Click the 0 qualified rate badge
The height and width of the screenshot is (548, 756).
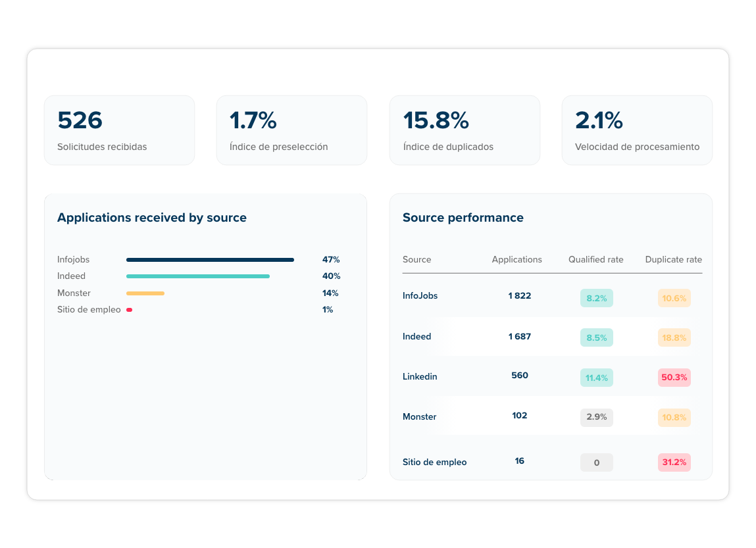point(596,462)
